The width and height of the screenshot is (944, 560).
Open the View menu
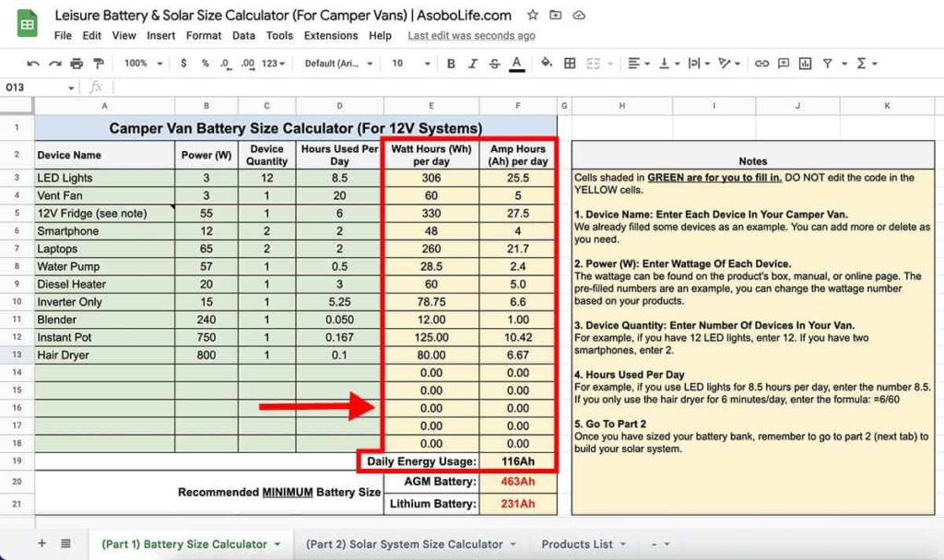click(x=124, y=36)
